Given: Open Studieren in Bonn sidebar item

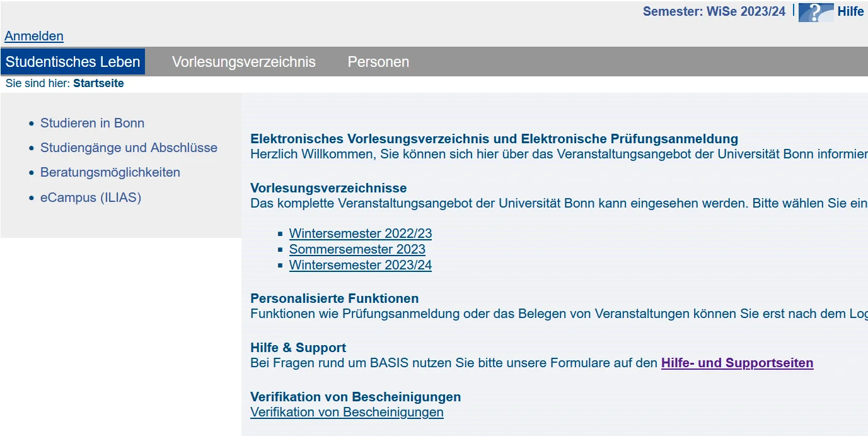Looking at the screenshot, I should point(92,123).
